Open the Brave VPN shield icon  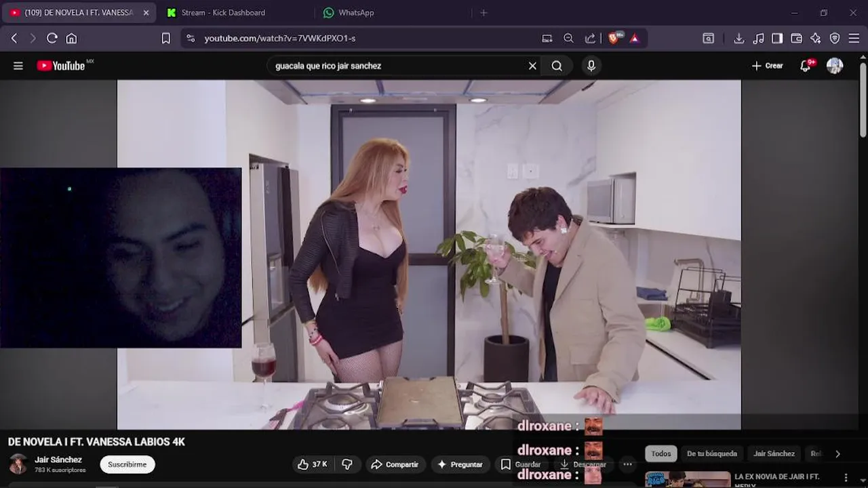tap(835, 39)
